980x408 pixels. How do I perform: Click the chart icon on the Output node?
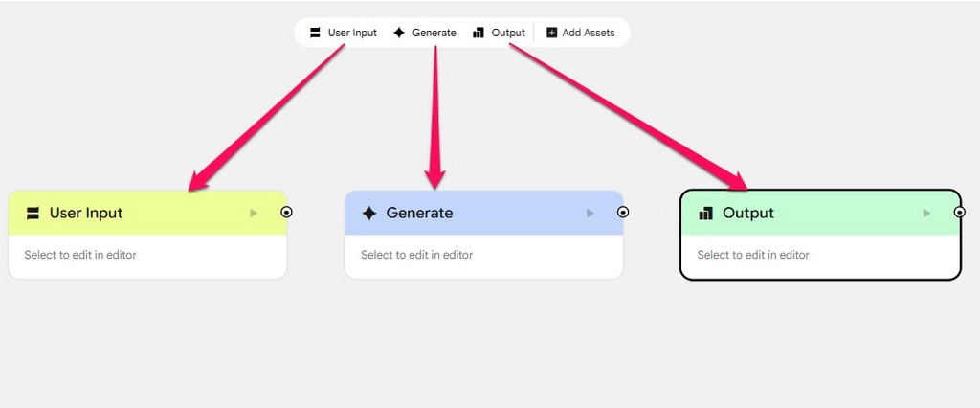tap(706, 213)
